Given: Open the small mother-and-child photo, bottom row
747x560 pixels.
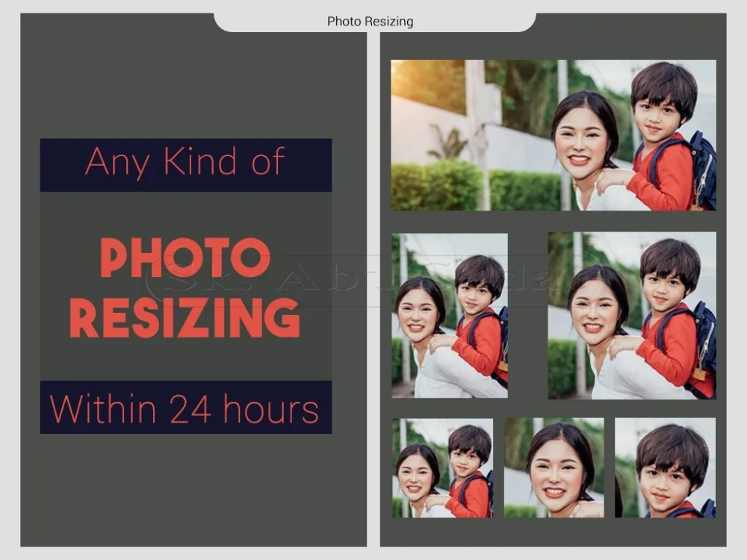Looking at the screenshot, I should 442,467.
